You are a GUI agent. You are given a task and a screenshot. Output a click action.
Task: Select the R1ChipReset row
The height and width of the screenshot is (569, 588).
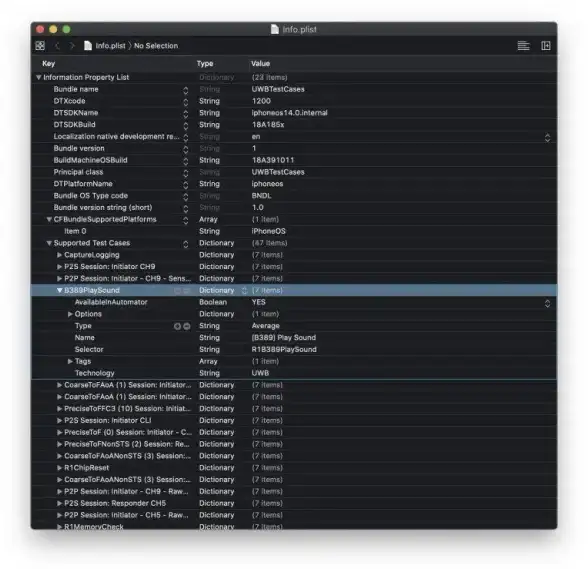pyautogui.click(x=294, y=468)
